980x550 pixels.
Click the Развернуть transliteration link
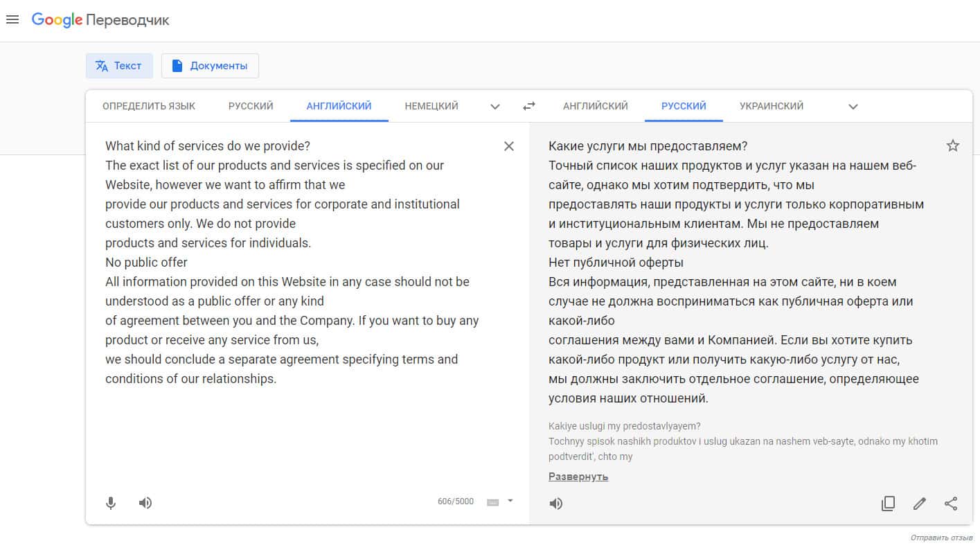[578, 477]
